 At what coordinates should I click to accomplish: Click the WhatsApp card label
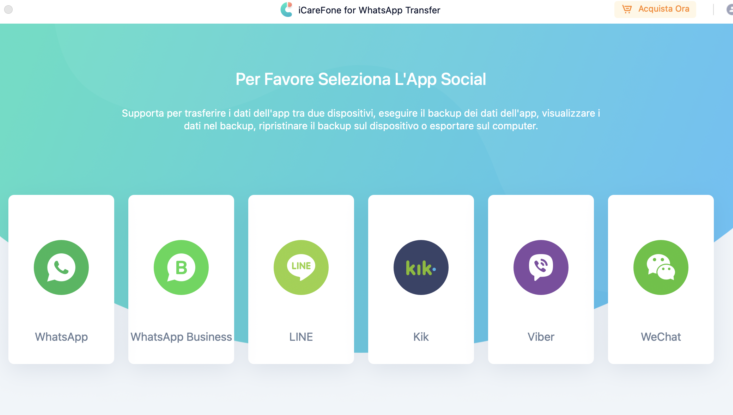pos(61,336)
